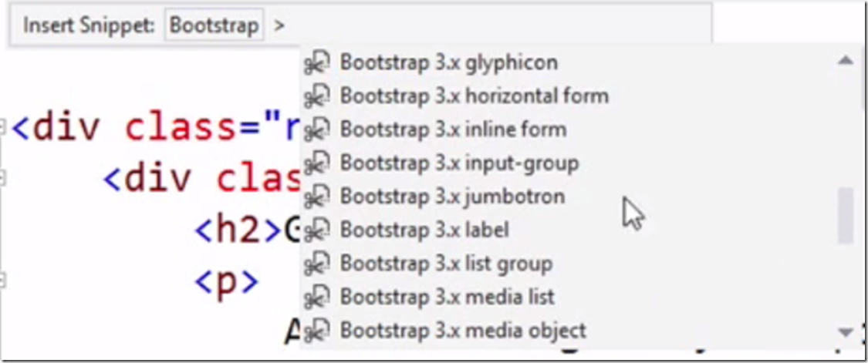Click scroll down arrow of snippet list
The height and width of the screenshot is (363, 868).
pos(846,332)
